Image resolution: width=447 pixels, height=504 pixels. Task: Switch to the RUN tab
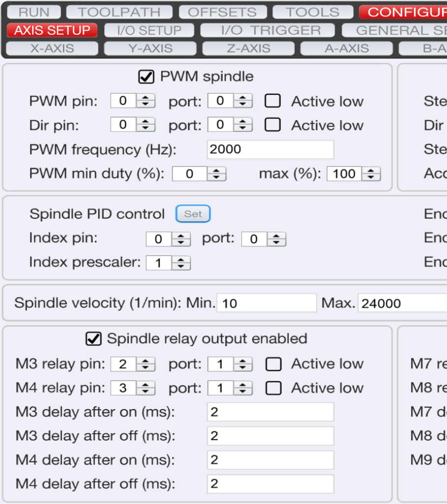[32, 11]
